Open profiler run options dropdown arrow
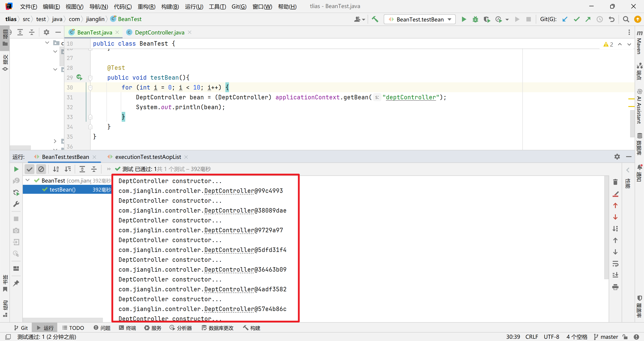 (507, 19)
